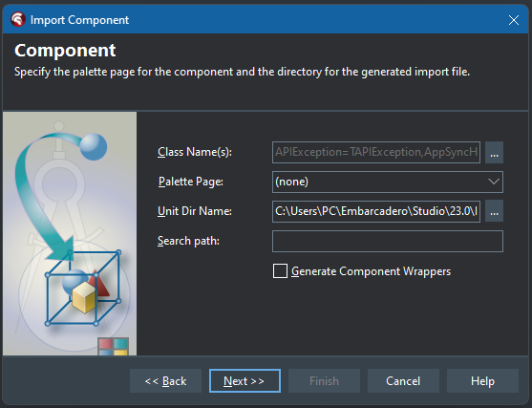Click the colored squares icon in wizard image
This screenshot has width=532, height=408.
(x=113, y=347)
